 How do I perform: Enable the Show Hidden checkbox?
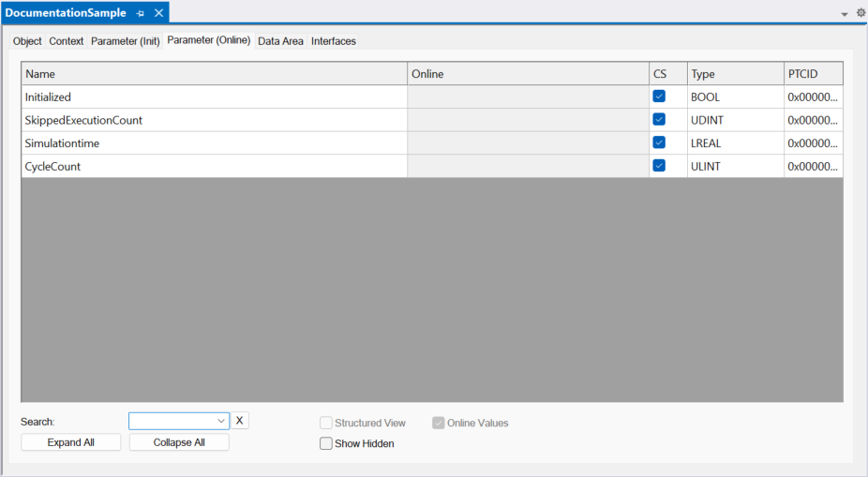click(326, 444)
